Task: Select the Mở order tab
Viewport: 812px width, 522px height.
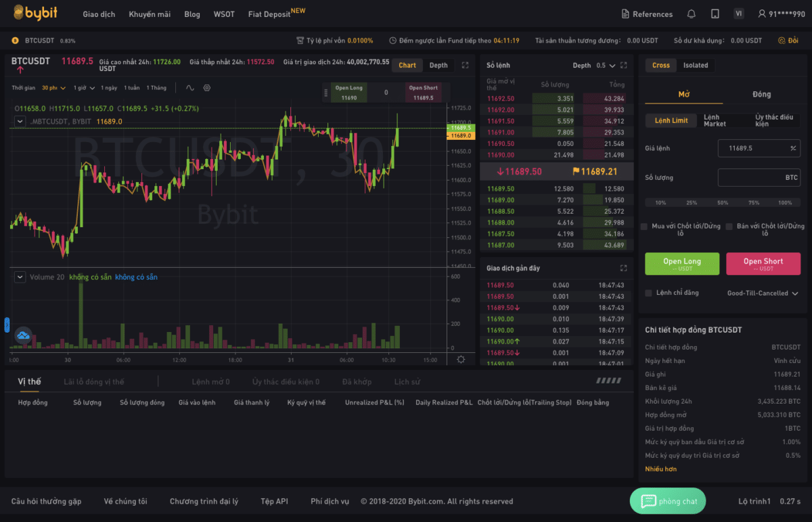Action: click(x=684, y=94)
